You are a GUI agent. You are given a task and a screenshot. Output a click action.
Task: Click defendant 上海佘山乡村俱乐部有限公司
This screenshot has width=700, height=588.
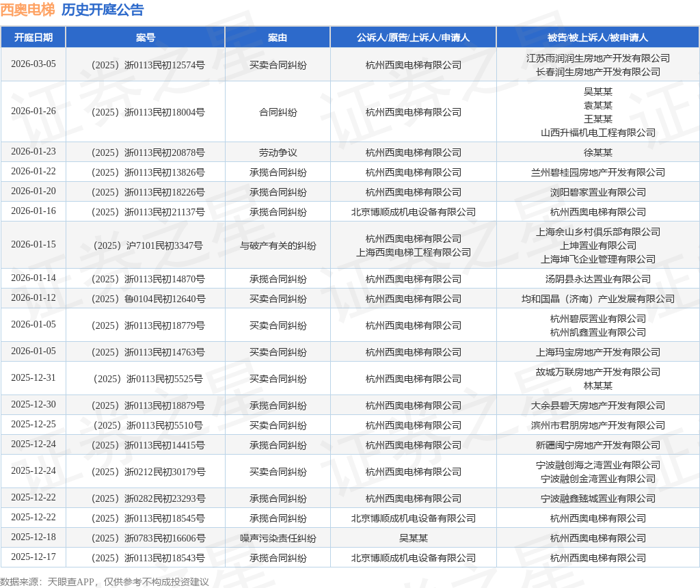click(x=598, y=232)
